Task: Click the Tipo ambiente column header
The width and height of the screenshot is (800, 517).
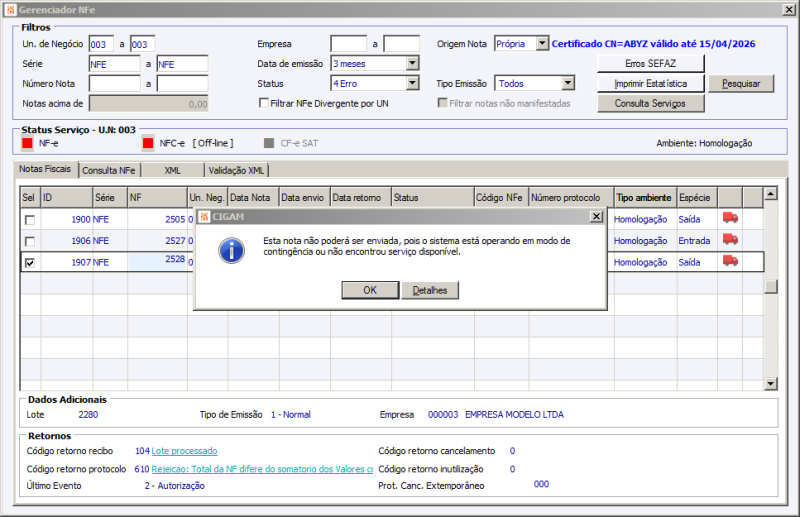Action: (x=645, y=198)
